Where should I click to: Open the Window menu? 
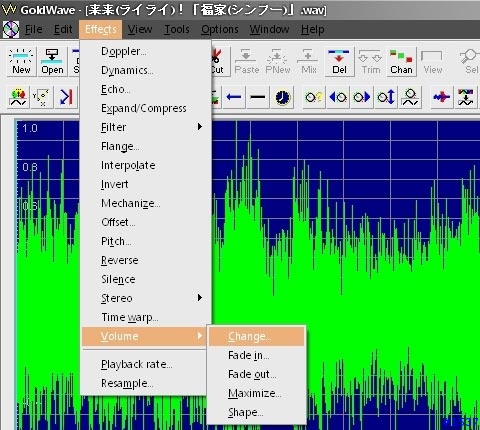269,29
